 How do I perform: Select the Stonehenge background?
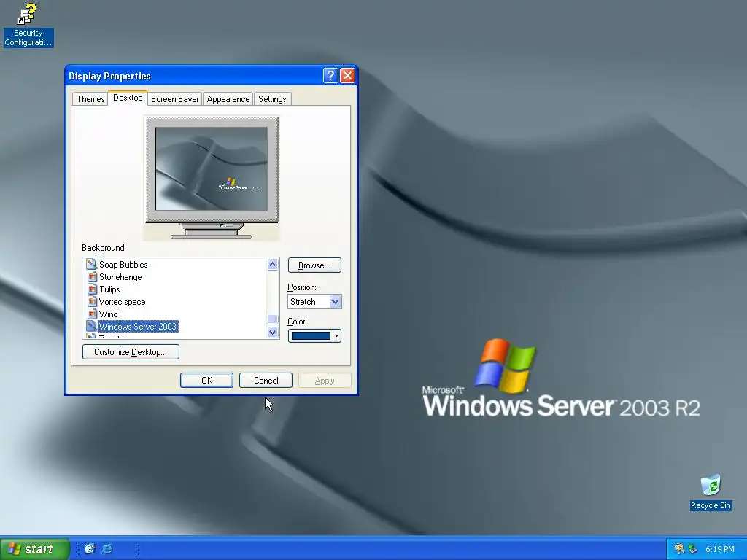[x=120, y=276]
